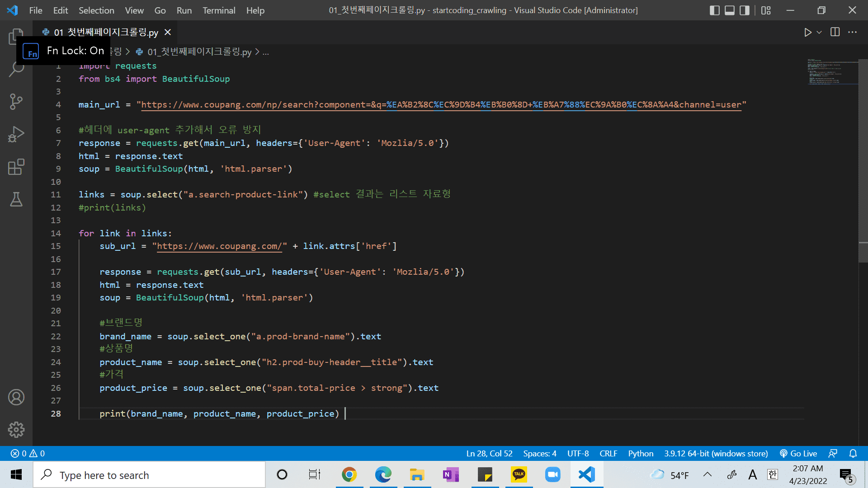Place cursor on print(brand_name line 28
868x488 pixels.
[x=219, y=413]
